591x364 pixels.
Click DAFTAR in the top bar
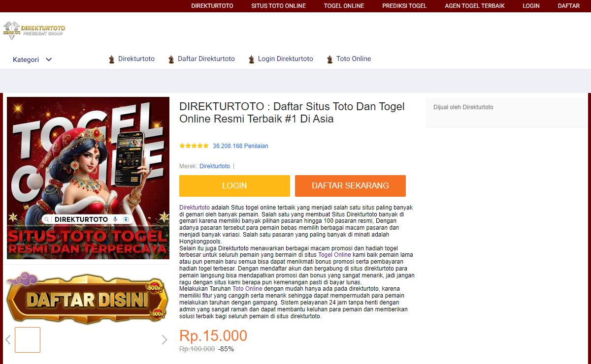click(568, 6)
